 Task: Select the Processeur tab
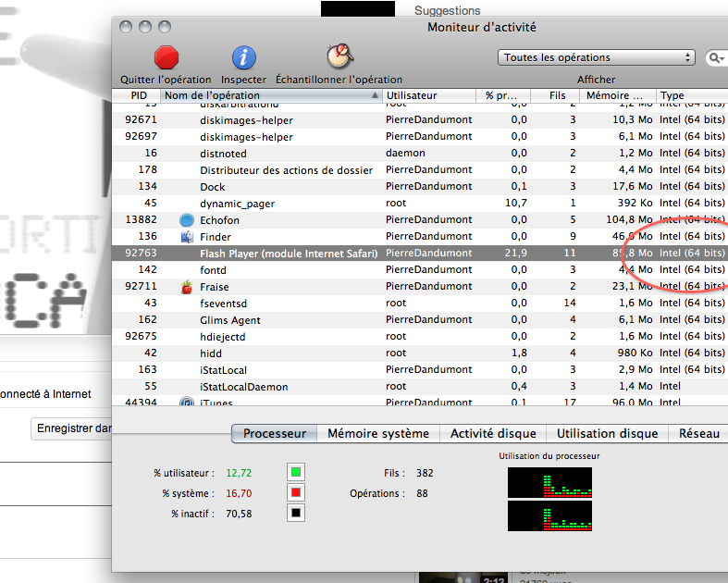274,433
